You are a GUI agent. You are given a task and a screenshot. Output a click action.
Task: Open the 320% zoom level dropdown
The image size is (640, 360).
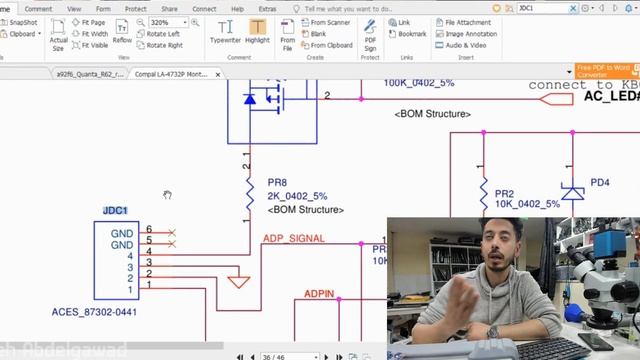[185, 22]
